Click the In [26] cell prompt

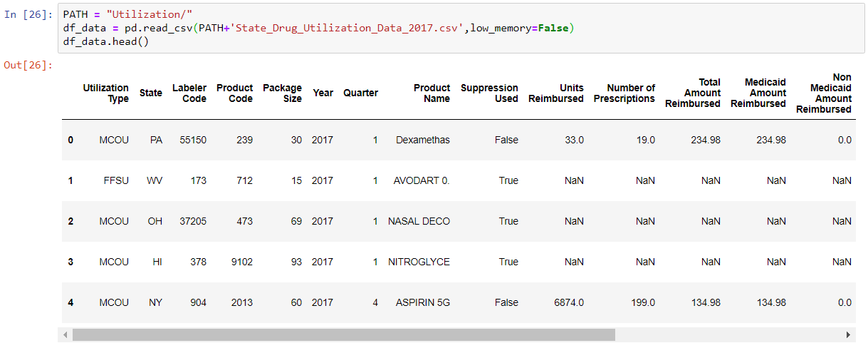pyautogui.click(x=28, y=15)
